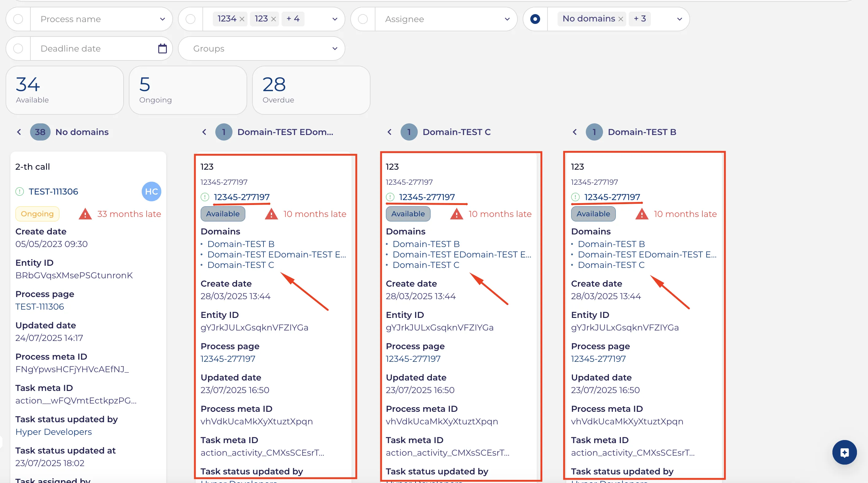Open the Assignee dropdown
This screenshot has height=483, width=868.
click(446, 19)
